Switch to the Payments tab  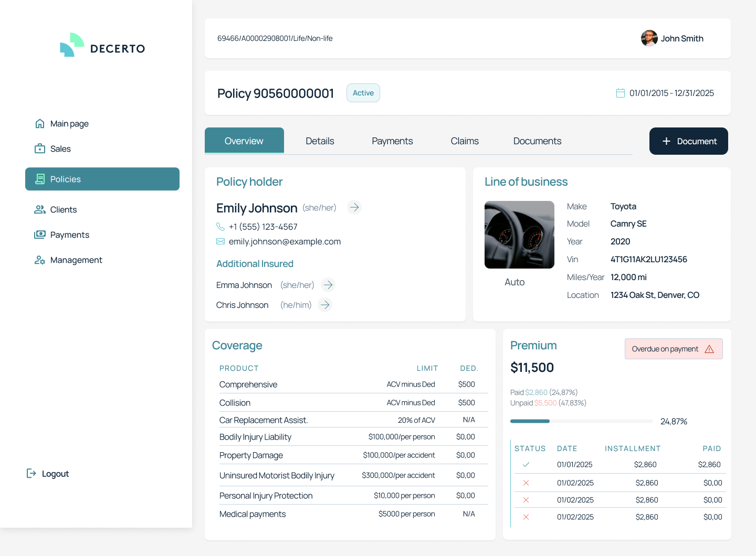[392, 141]
